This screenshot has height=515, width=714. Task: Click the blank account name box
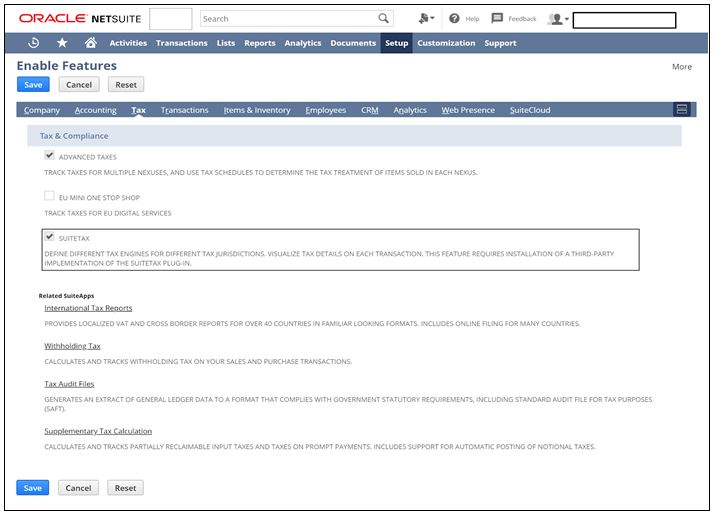tap(624, 20)
